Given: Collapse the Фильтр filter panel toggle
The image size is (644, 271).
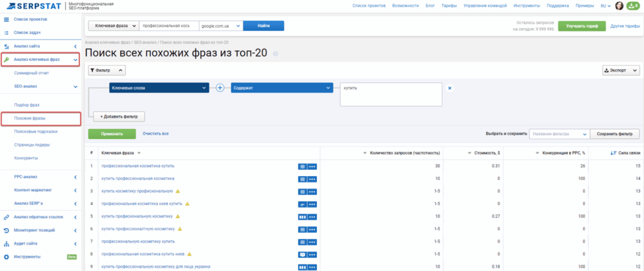Looking at the screenshot, I should click(x=107, y=70).
